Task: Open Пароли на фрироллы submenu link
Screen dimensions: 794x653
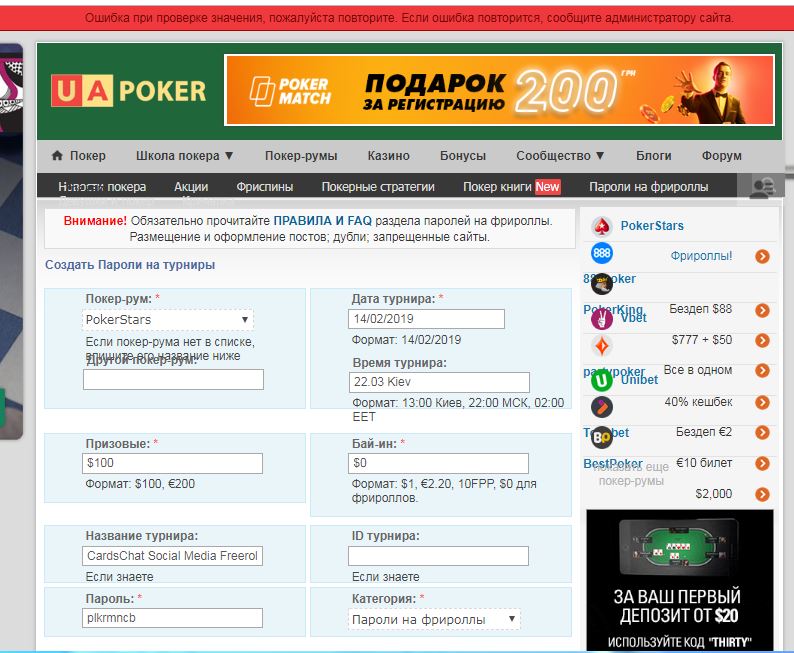Action: (x=649, y=187)
